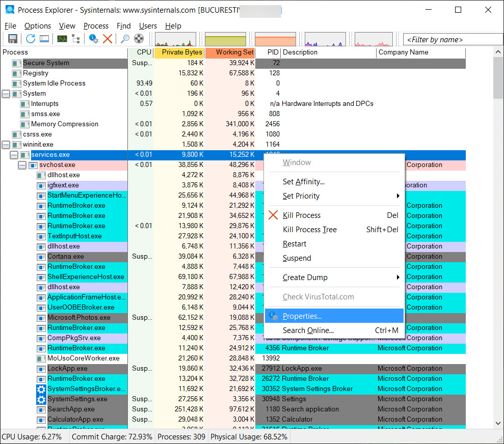504x444 pixels.
Task: Collapse the wininit.exe tree node
Action: (6, 145)
